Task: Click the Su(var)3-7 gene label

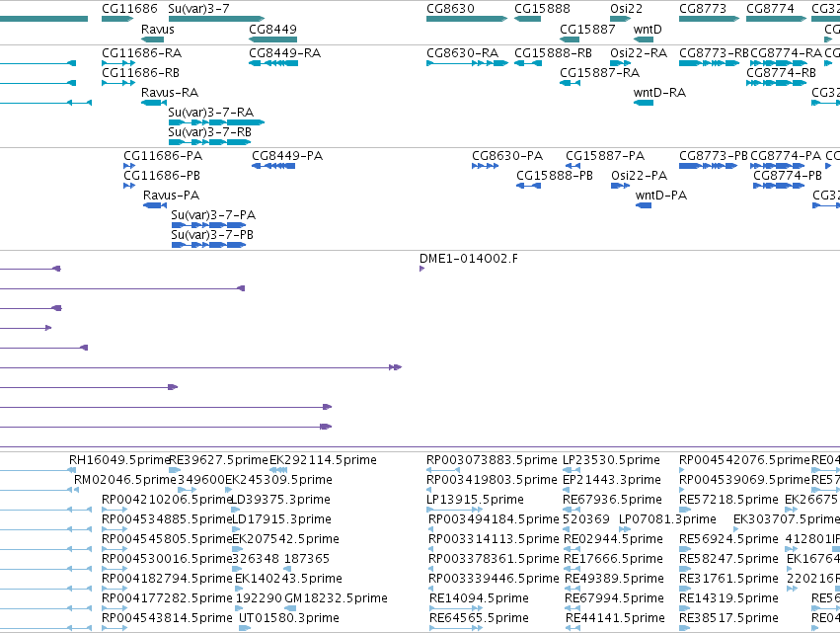Action: point(198,9)
